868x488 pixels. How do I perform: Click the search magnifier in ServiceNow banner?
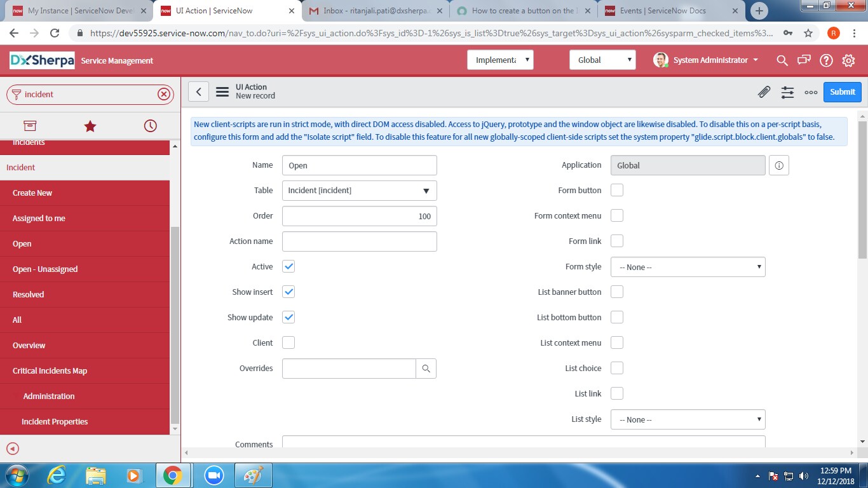coord(782,60)
